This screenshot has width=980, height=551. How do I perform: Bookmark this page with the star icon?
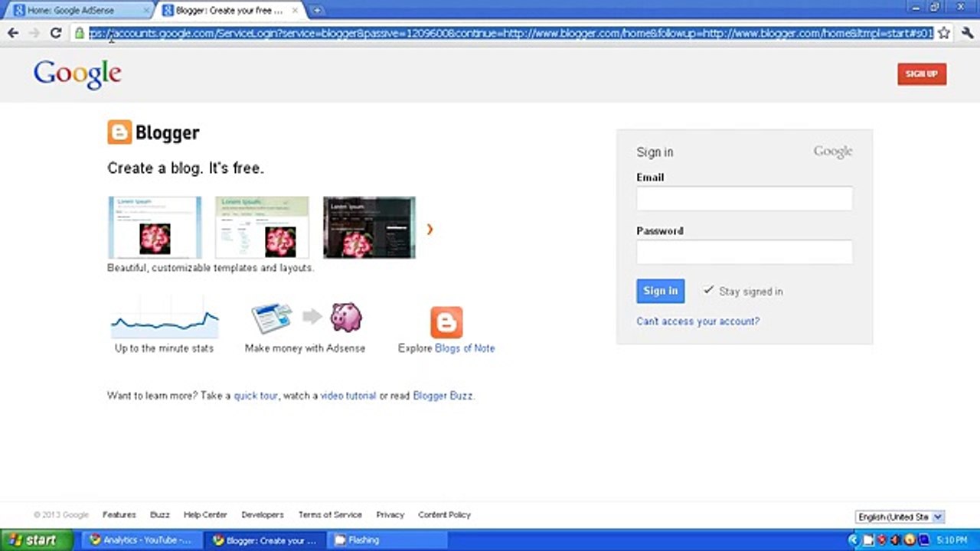(x=944, y=33)
